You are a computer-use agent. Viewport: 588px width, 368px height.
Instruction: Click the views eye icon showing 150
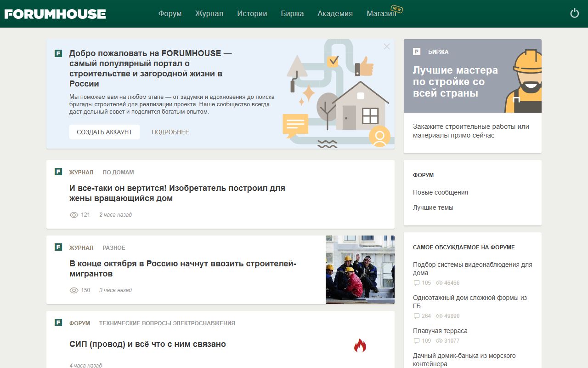[74, 290]
